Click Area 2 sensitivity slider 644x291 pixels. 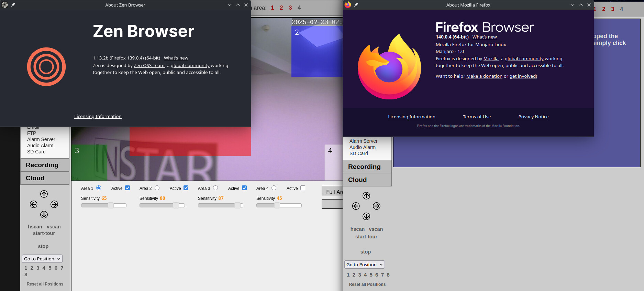click(x=162, y=205)
